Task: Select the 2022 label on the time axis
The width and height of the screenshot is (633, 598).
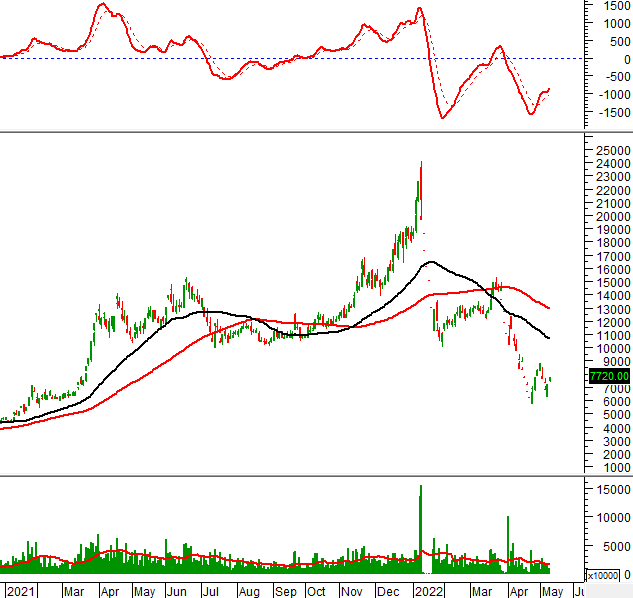Action: pos(429,591)
